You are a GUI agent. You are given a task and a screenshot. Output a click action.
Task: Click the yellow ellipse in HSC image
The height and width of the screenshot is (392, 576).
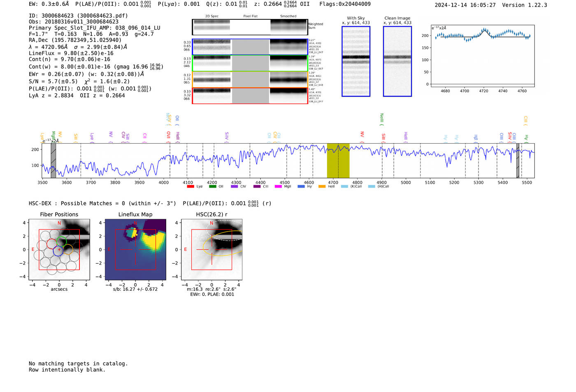(x=223, y=243)
